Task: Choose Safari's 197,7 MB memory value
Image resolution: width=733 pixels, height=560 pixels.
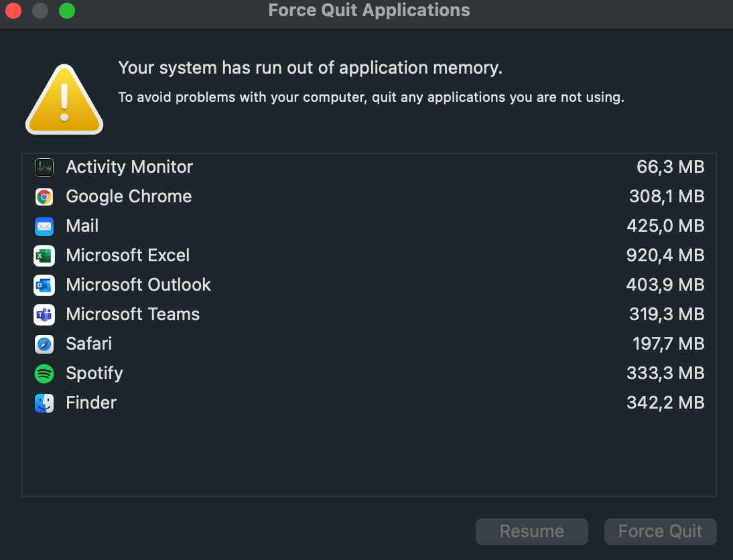Action: 668,344
